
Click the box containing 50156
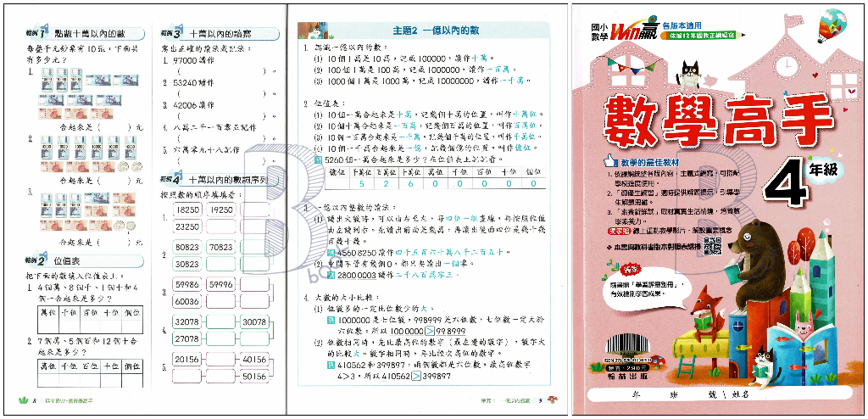255,376
